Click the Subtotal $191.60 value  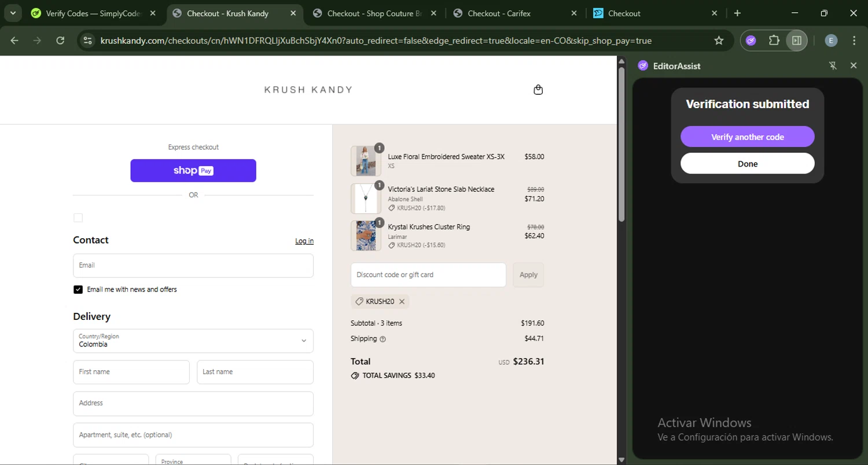tap(532, 323)
